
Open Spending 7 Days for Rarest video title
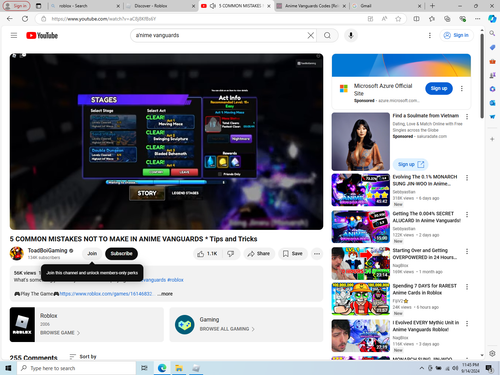click(424, 289)
